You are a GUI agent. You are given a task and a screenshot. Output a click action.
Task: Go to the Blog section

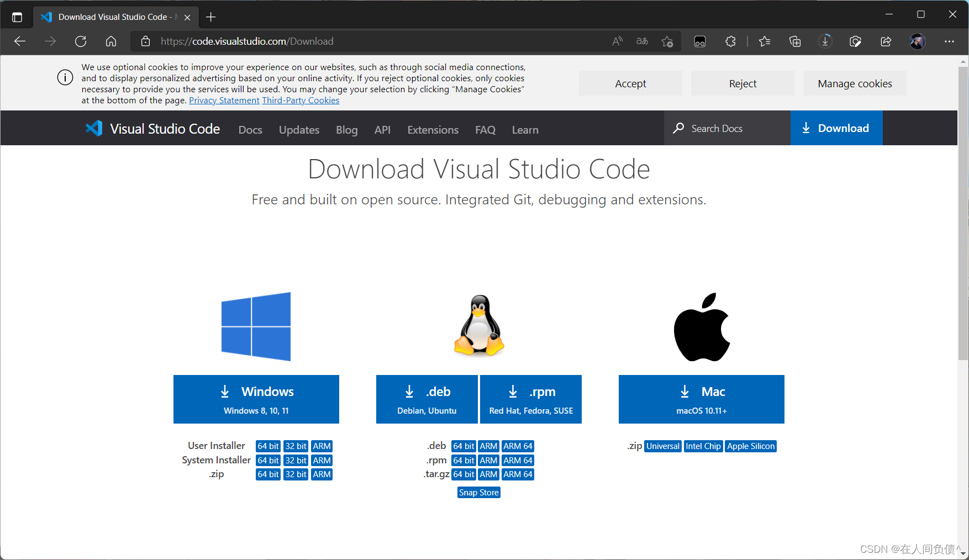point(347,130)
